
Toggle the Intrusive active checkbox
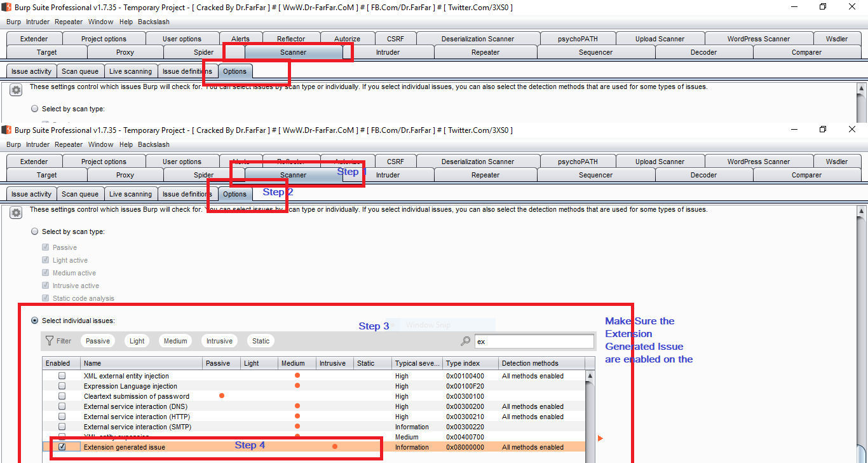tap(46, 286)
